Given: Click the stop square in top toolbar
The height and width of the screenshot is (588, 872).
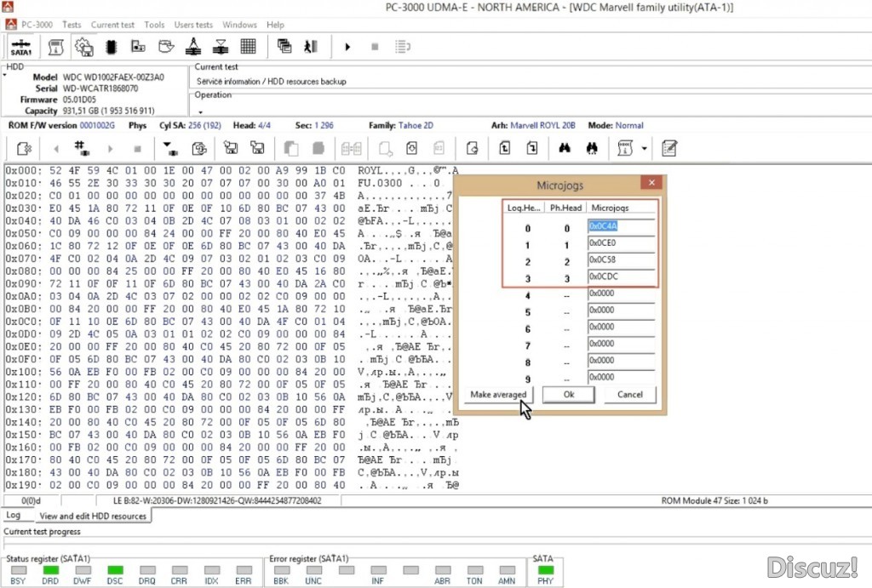Looking at the screenshot, I should click(x=375, y=47).
